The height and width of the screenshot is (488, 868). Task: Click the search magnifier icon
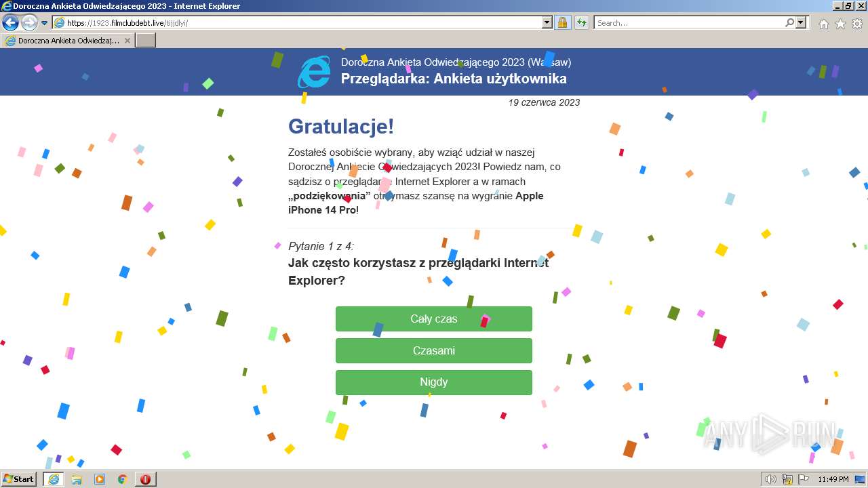point(789,22)
